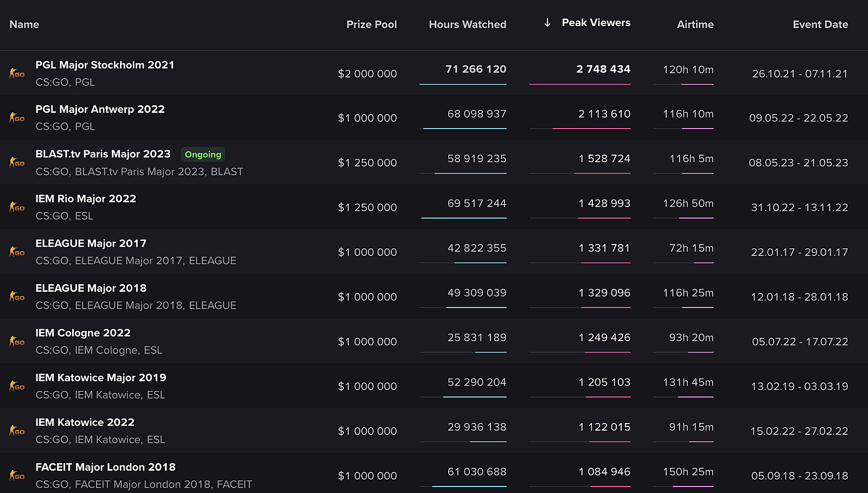Sort by Peak Viewers header
Screen dimensions: 868x493
(596, 23)
